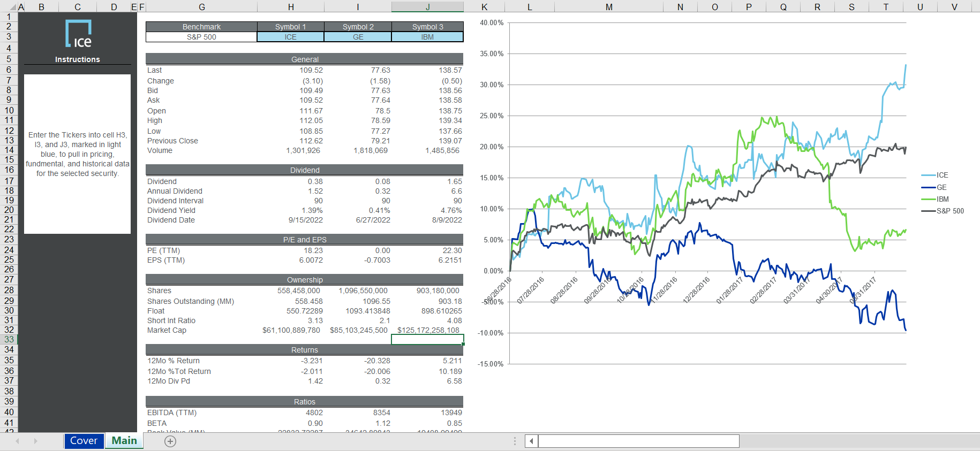Click the General section header
Viewport: 980px width, 451px height.
coord(305,59)
